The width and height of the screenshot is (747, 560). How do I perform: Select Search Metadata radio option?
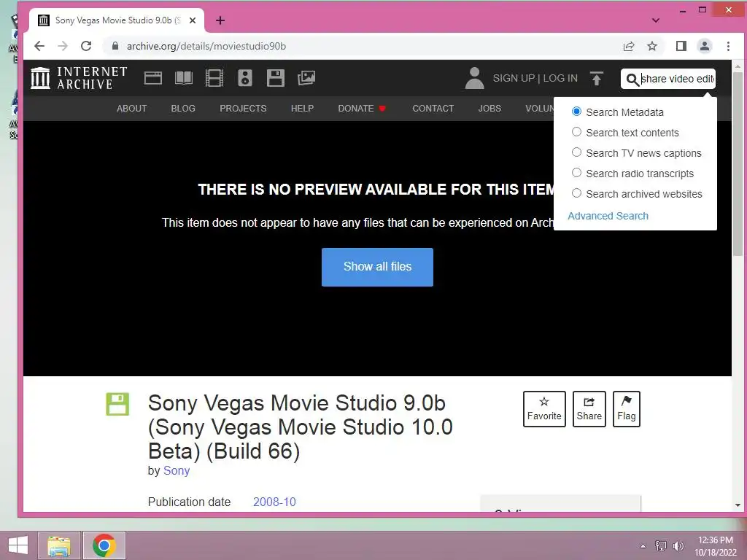coord(576,112)
